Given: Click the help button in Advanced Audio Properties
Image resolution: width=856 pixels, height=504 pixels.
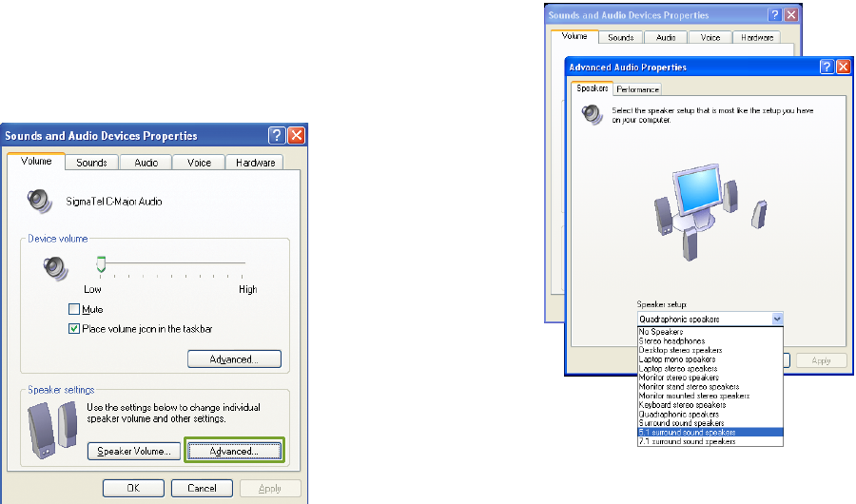Looking at the screenshot, I should (827, 67).
